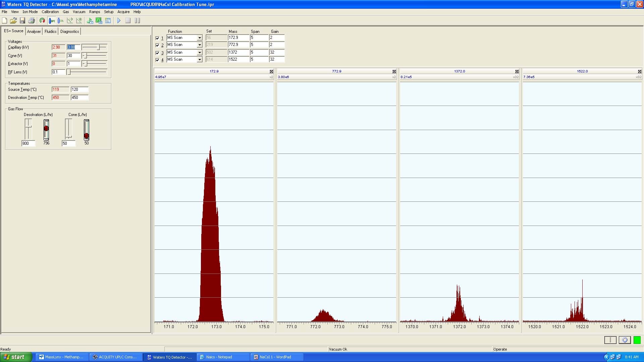
Task: Open function 1 MS Scan dropdown
Action: point(200,38)
